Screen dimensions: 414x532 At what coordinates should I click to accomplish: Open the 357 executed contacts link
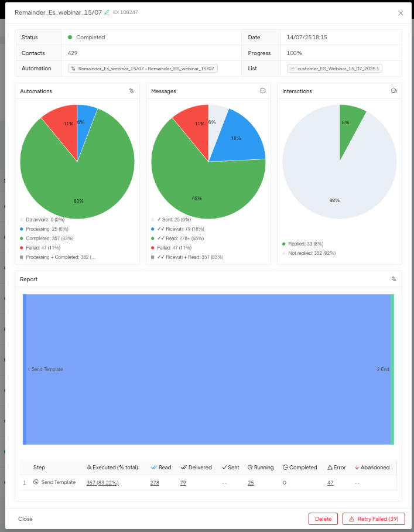point(103,482)
